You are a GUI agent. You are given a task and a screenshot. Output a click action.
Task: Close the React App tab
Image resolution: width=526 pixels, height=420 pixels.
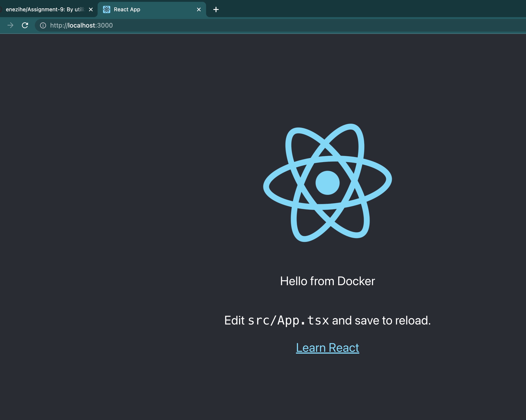coord(199,9)
